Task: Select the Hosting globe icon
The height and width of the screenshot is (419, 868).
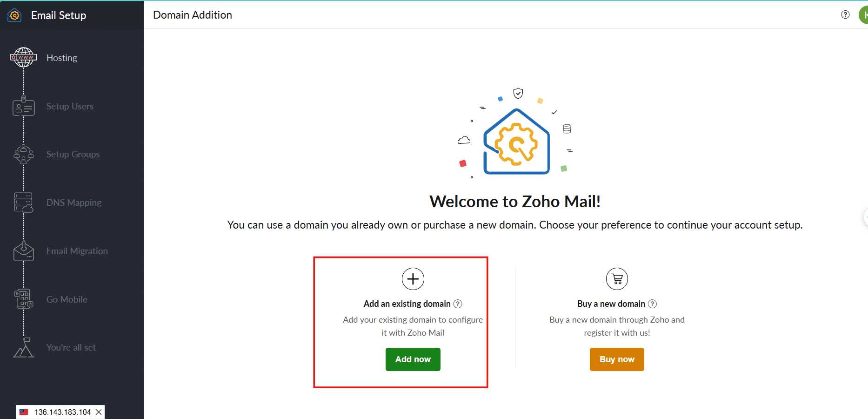Action: [24, 58]
